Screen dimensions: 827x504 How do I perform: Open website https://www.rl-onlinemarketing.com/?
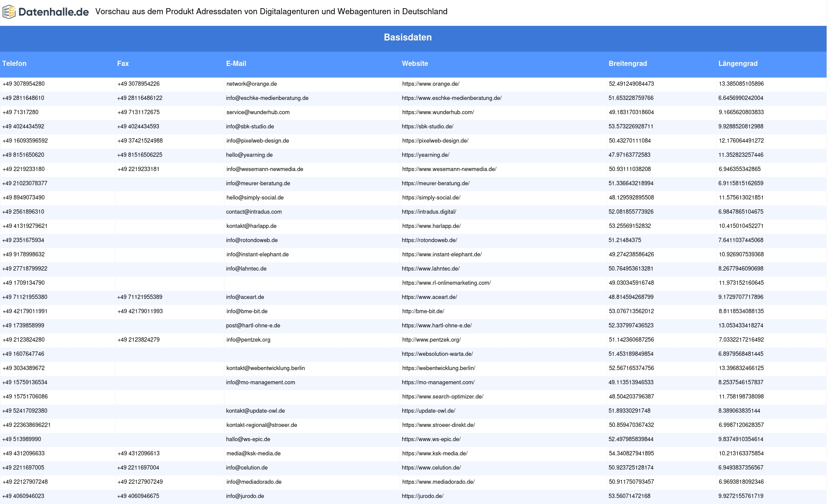(x=447, y=283)
